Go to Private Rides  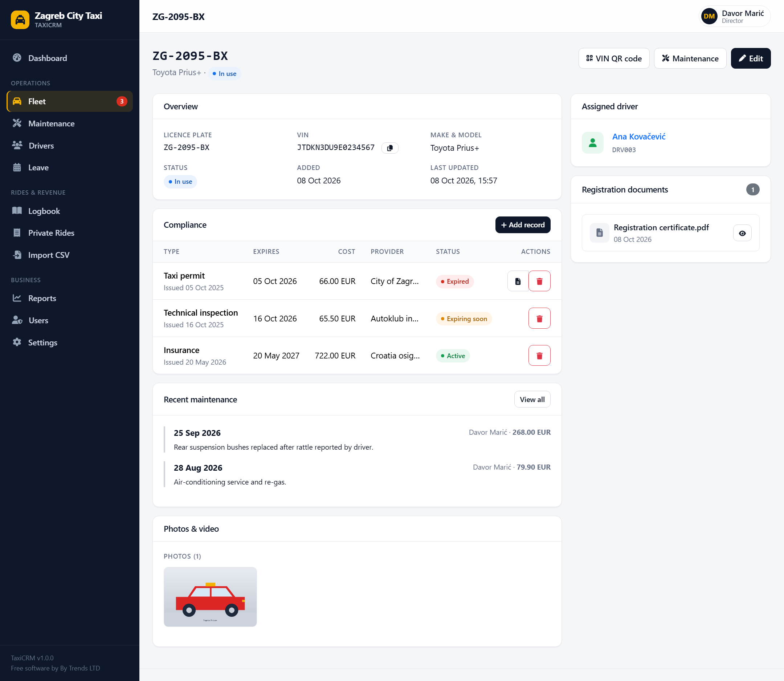70,233
